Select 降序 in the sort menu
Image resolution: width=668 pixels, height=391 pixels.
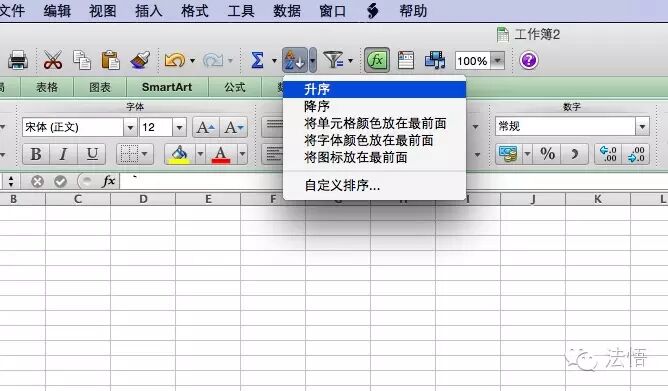(x=374, y=106)
